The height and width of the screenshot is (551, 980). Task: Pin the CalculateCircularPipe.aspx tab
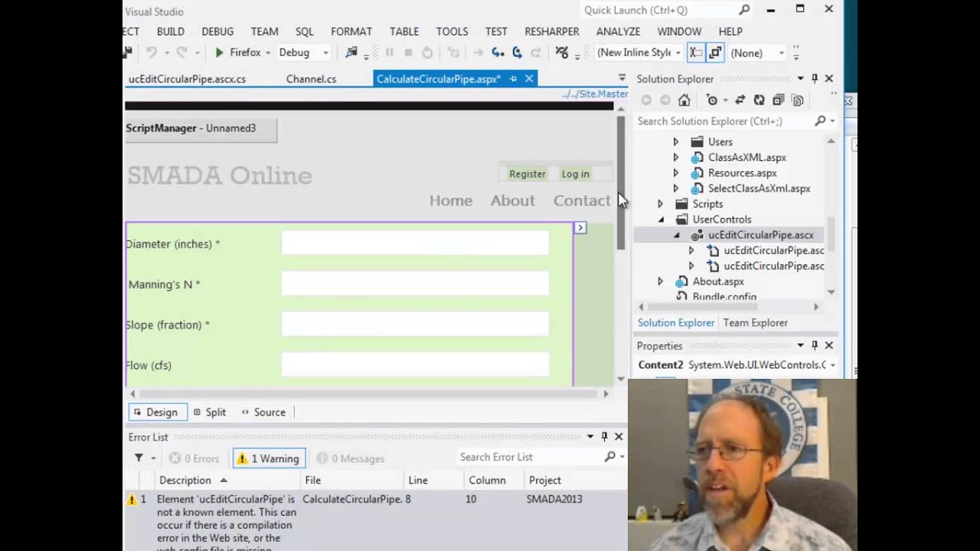[x=513, y=79]
